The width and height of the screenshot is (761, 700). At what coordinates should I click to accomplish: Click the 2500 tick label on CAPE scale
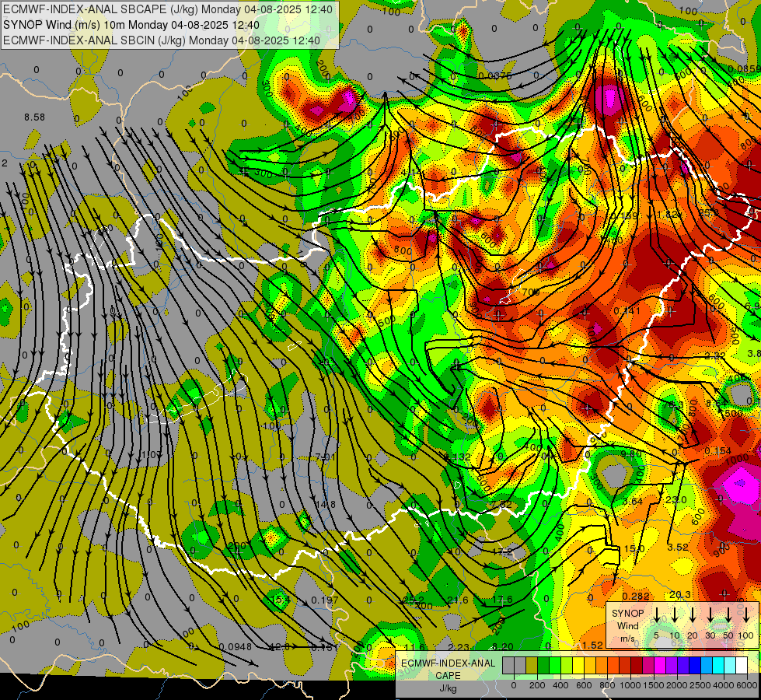[700, 685]
